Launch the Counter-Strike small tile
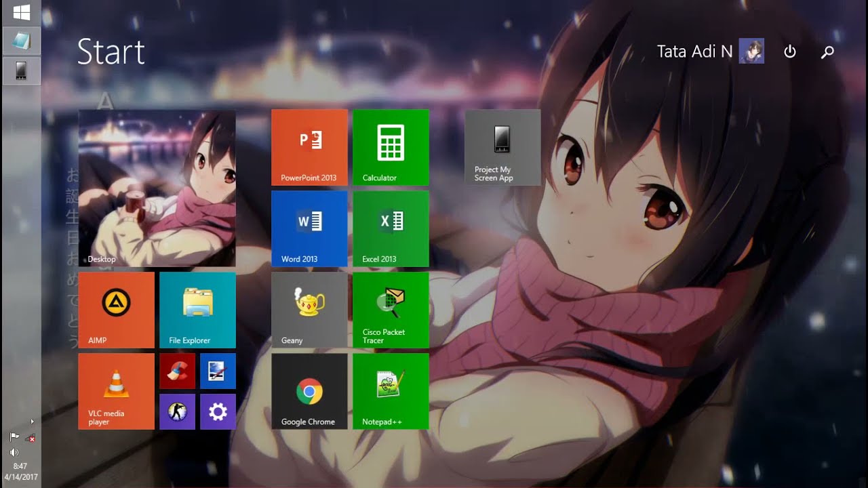The image size is (868, 488). pyautogui.click(x=177, y=411)
